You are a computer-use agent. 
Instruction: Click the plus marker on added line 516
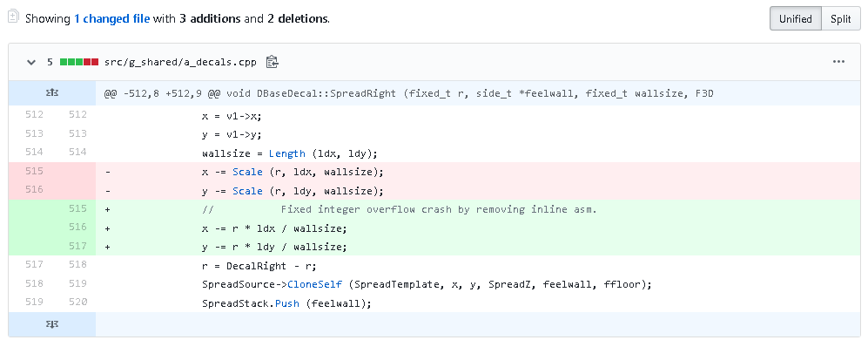[108, 228]
